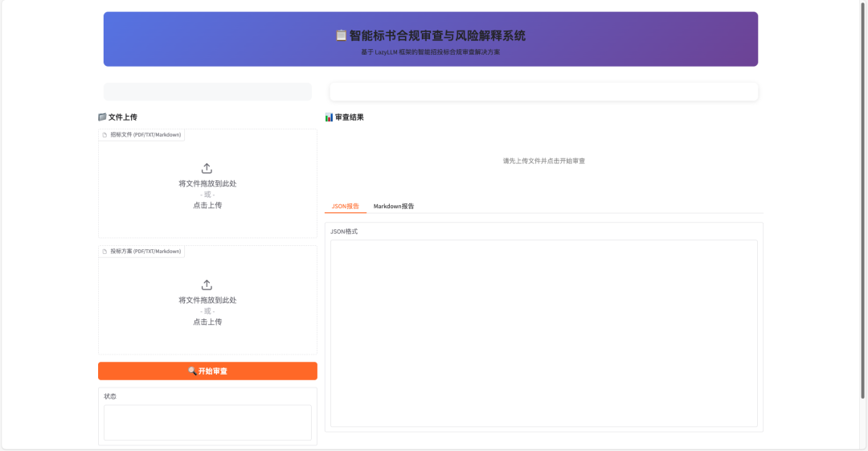Click 点击上传 in the 投标方案 upload box
This screenshot has height=451, width=868.
click(x=207, y=322)
